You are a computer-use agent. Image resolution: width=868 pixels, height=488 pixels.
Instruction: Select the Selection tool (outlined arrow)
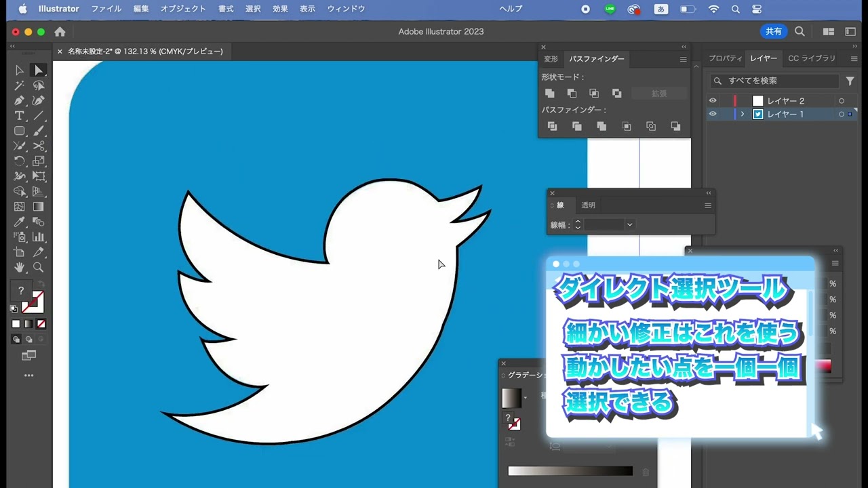(x=20, y=70)
